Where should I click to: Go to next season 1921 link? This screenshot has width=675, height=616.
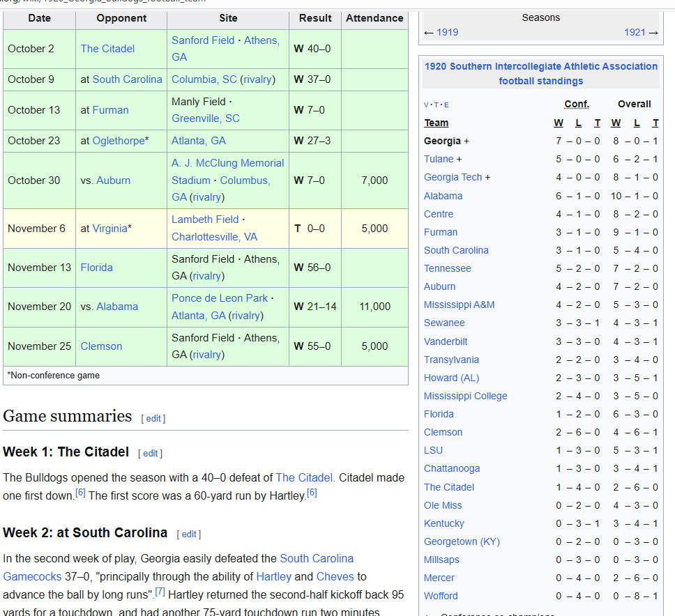(x=635, y=32)
